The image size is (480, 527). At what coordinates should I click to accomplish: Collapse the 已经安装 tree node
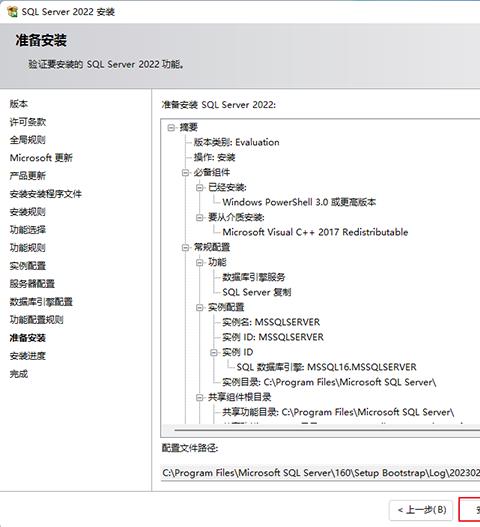(200, 187)
